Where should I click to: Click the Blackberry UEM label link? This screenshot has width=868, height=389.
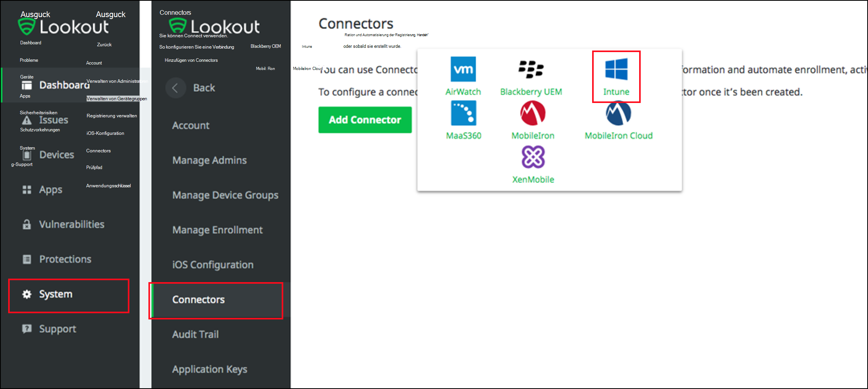531,92
